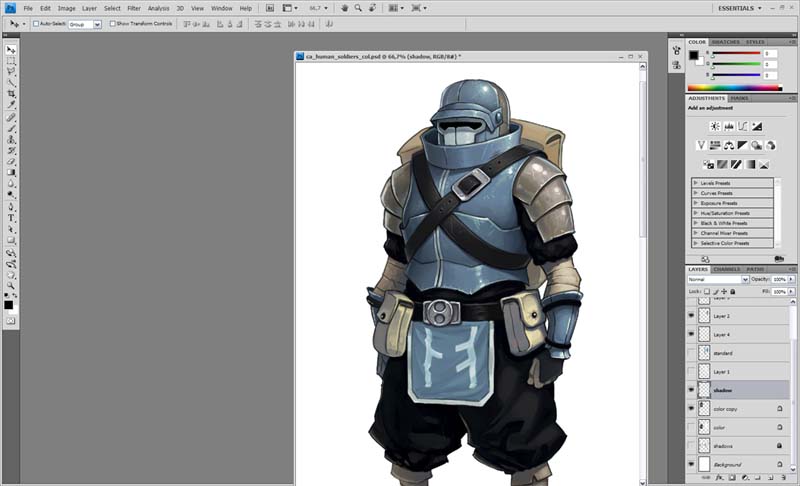800x486 pixels.
Task: Select the Zoom tool in the toolbox
Action: 11,286
